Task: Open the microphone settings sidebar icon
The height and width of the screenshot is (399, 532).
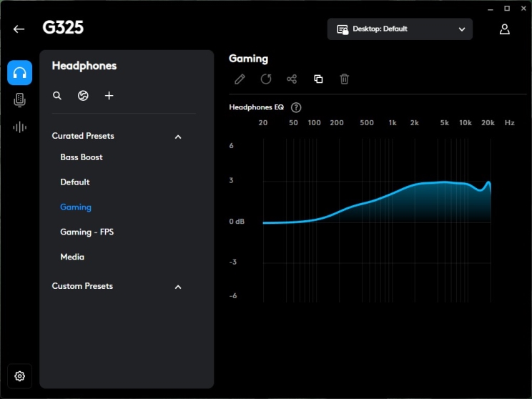Action: click(x=20, y=100)
